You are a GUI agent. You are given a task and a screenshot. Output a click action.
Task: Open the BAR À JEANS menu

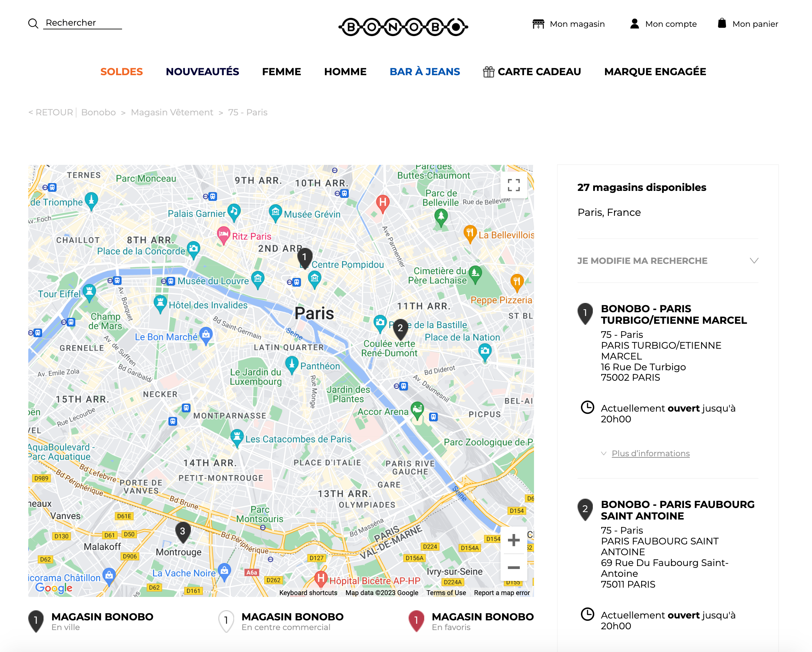[x=425, y=71]
